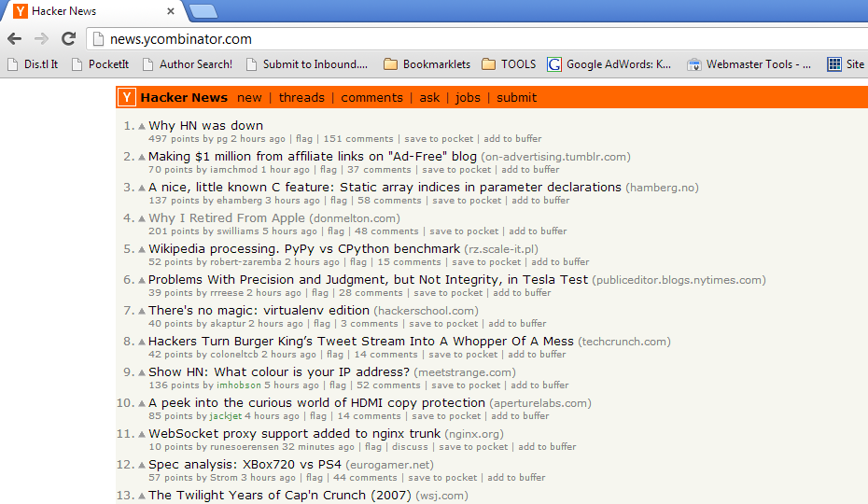Expand the Bookmarklets bookmark folder

click(427, 64)
